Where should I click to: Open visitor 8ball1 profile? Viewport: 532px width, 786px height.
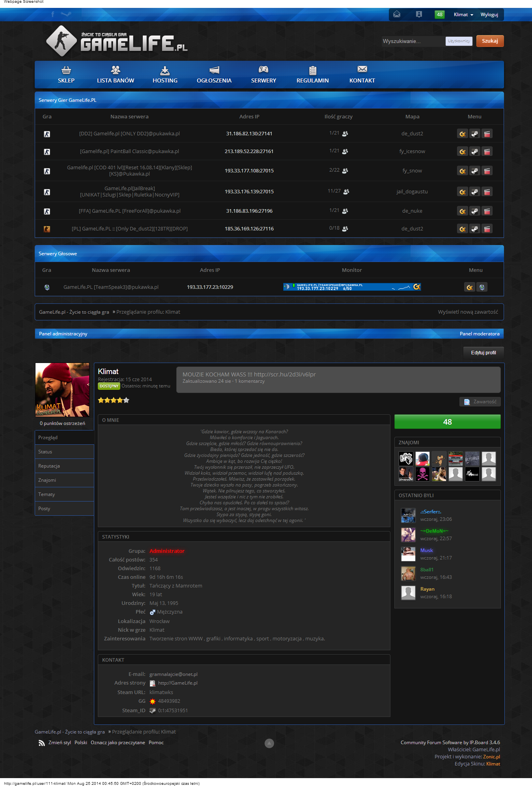click(427, 570)
